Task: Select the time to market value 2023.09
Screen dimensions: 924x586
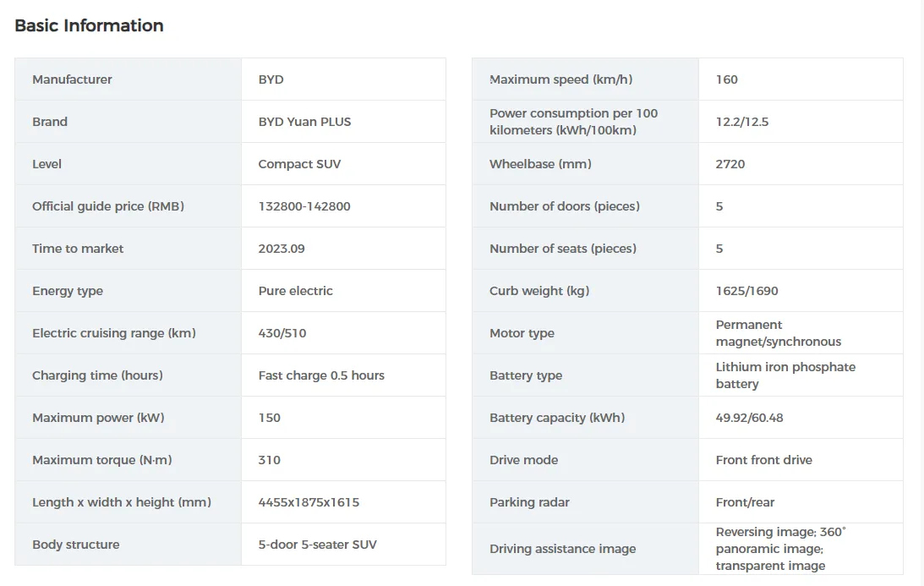Action: pyautogui.click(x=282, y=249)
